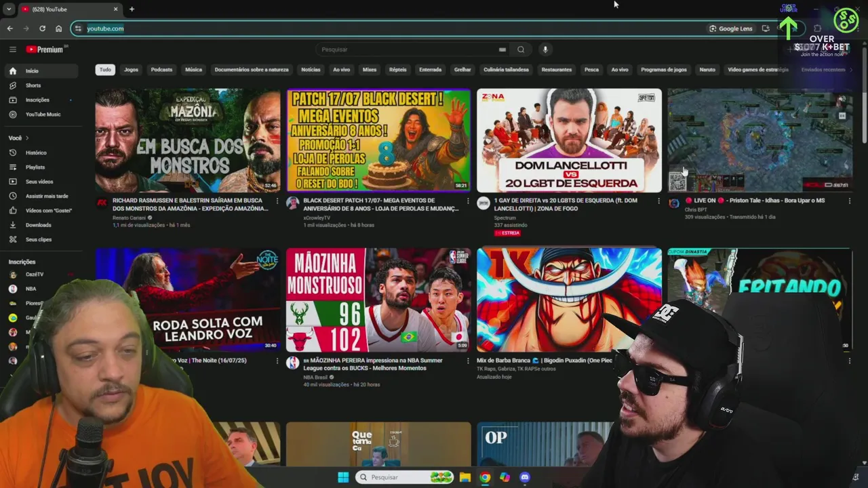The width and height of the screenshot is (868, 488).
Task: Go to Início in the sidebar
Action: click(x=41, y=70)
